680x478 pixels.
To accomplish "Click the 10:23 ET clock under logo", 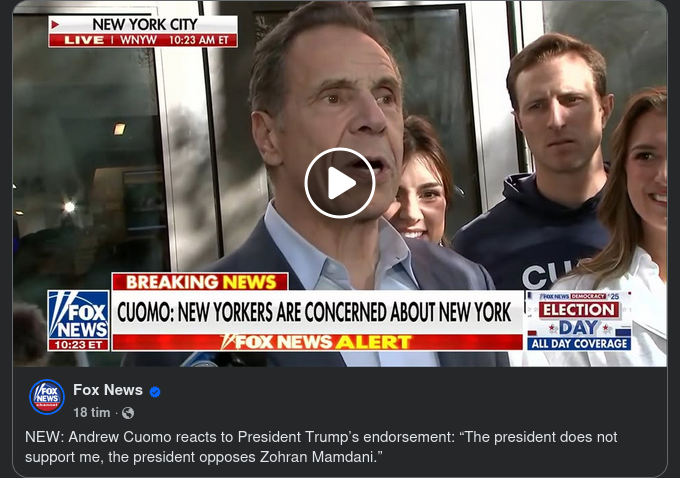I will [x=78, y=345].
